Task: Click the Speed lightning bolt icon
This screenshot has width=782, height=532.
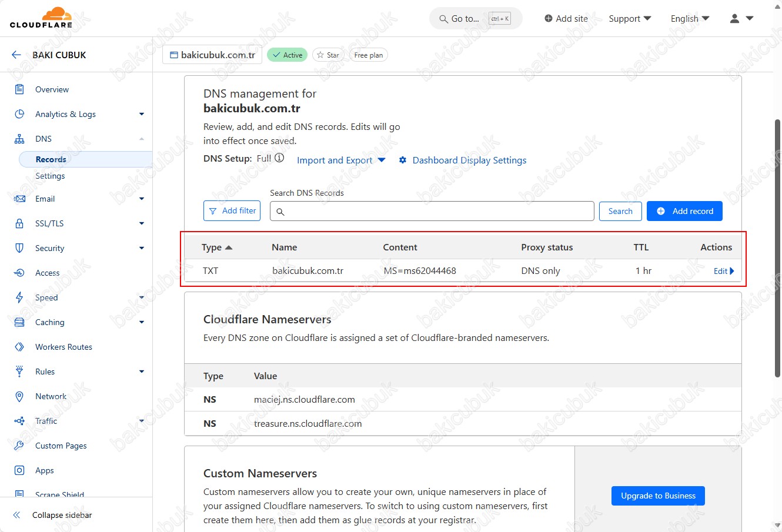Action: tap(19, 297)
